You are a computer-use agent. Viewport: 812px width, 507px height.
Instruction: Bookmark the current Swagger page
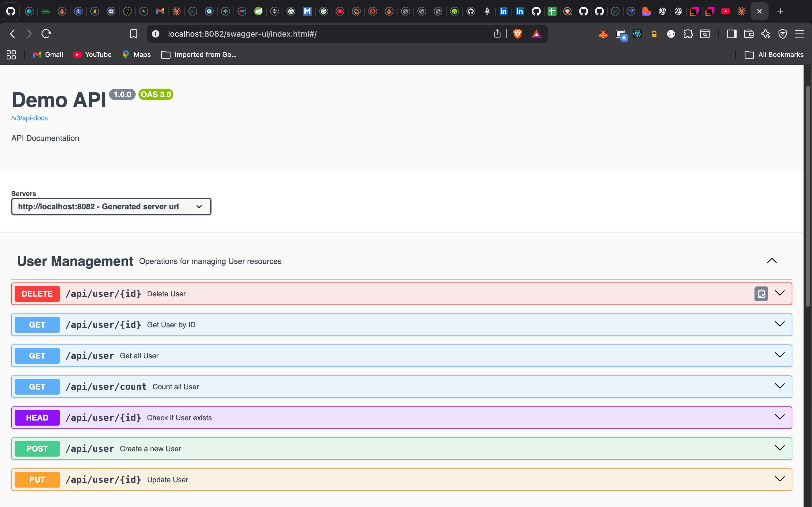tap(133, 34)
